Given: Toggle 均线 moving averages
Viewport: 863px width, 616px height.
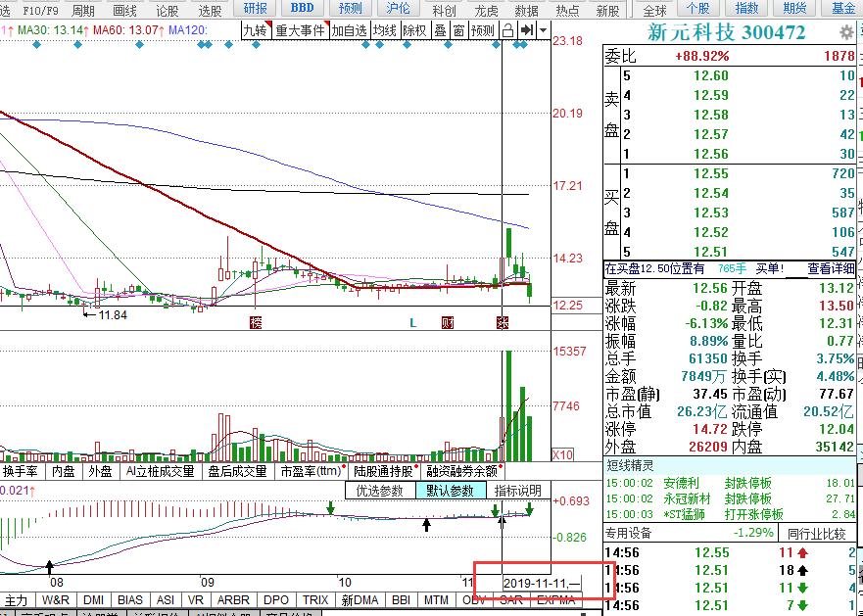Looking at the screenshot, I should point(384,30).
